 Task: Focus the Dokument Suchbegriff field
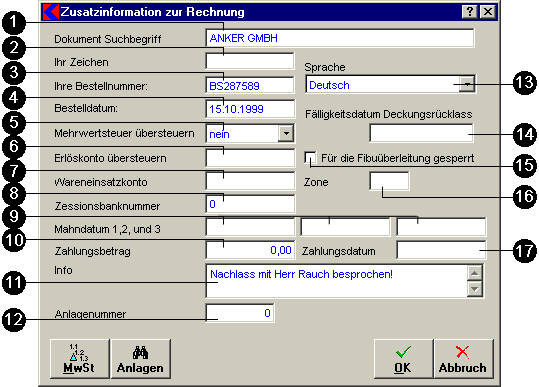click(x=340, y=38)
